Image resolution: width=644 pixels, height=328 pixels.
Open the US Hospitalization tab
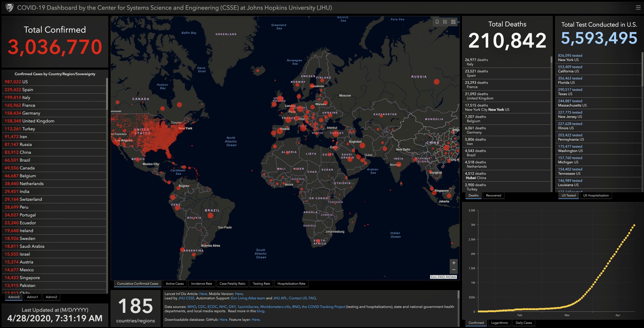coord(596,195)
